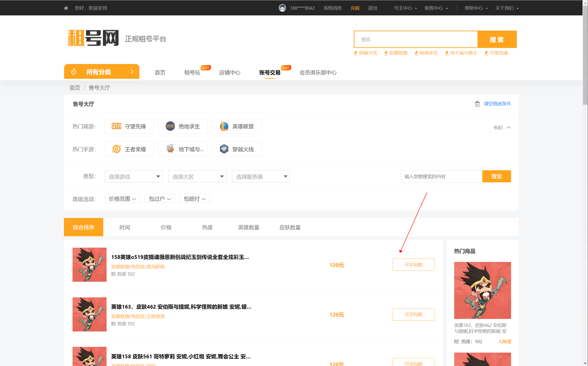Click the 188****8042 account link
Viewport: 588px width, 366px height.
302,8
